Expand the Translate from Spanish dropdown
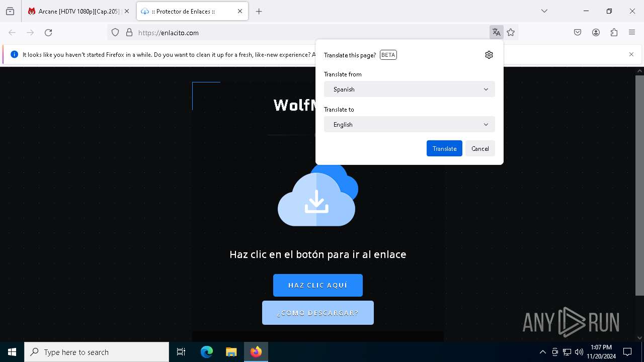Screen dimensions: 644x362 [x=410, y=89]
